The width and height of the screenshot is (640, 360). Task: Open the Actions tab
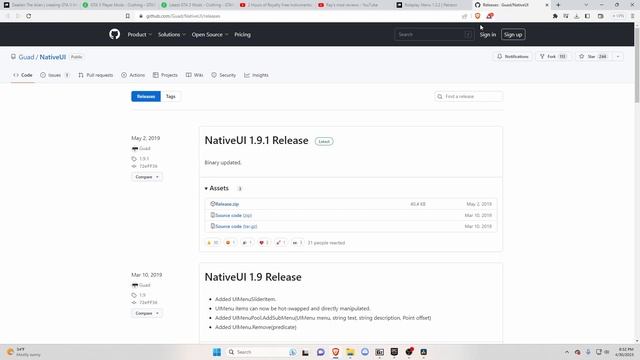pos(133,75)
